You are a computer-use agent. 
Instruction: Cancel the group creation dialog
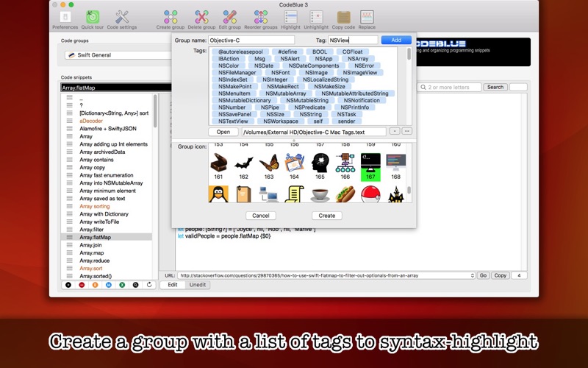[261, 216]
